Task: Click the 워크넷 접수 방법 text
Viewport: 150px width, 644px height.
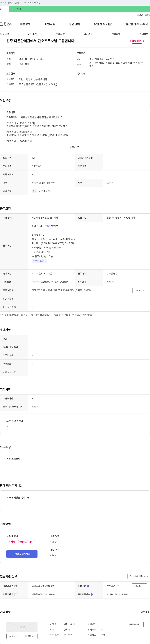Action: click(x=53, y=542)
